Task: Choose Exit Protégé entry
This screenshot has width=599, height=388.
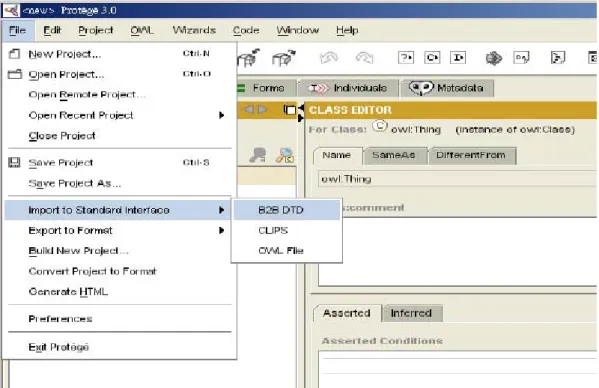Action: point(119,347)
